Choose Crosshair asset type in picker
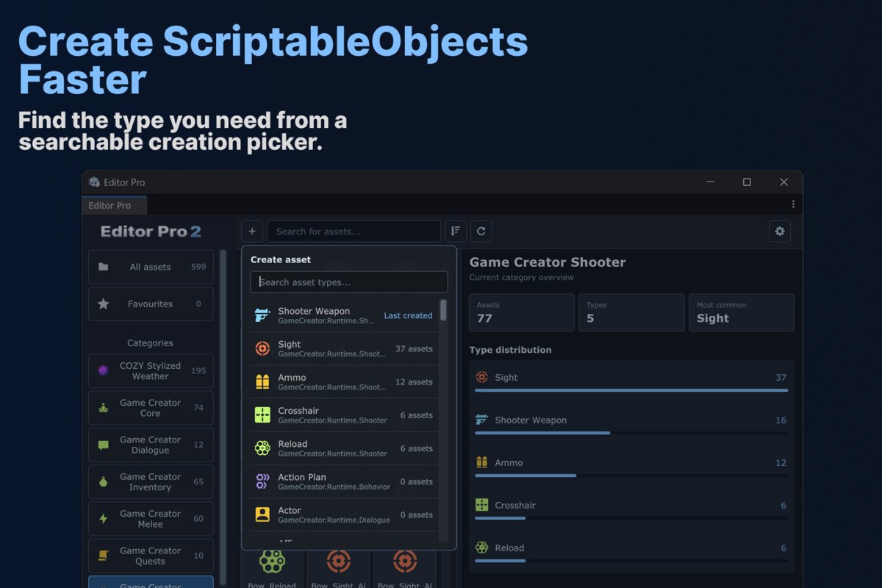This screenshot has height=588, width=882. click(343, 415)
